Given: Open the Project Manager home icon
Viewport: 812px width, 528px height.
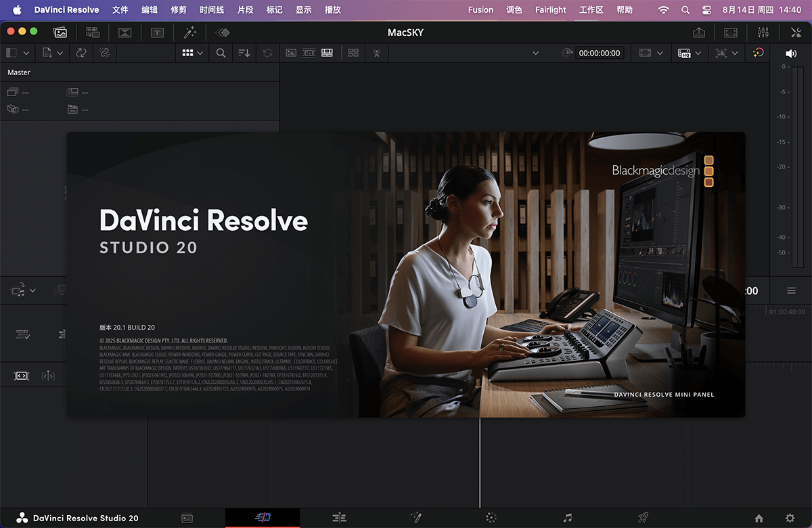Looking at the screenshot, I should point(759,519).
